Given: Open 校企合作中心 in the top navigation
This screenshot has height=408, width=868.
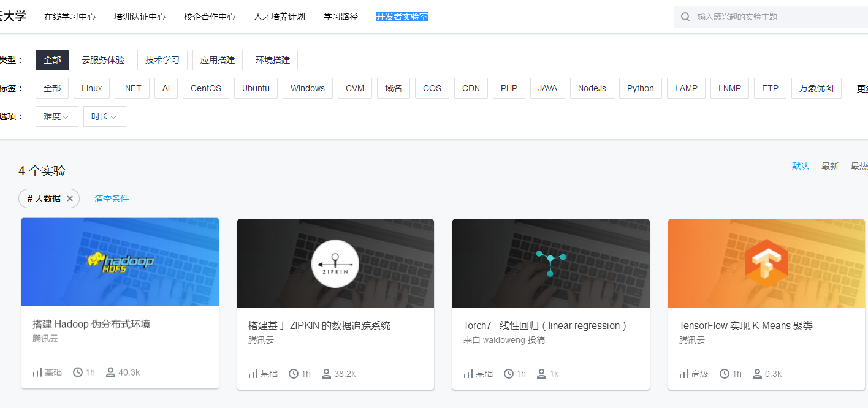Looking at the screenshot, I should 210,17.
